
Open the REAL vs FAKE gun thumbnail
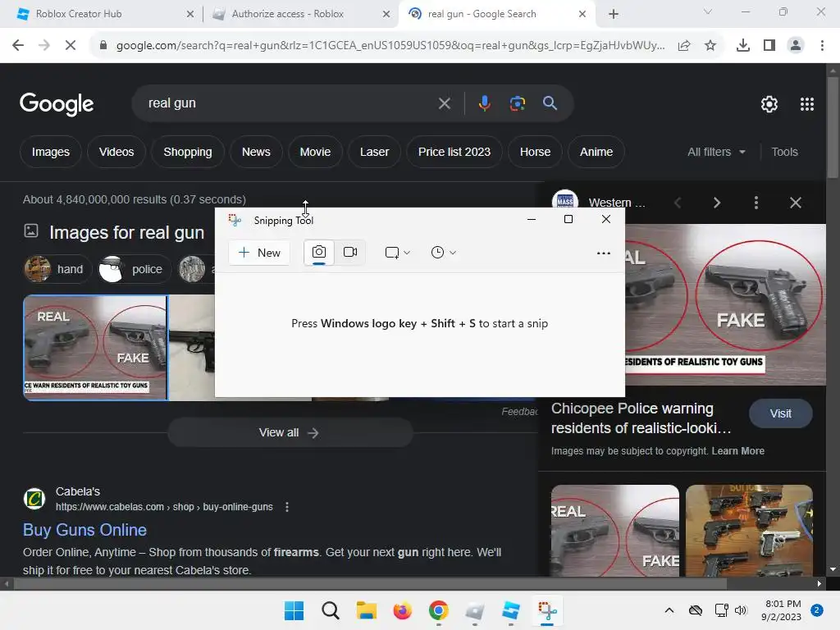[95, 348]
